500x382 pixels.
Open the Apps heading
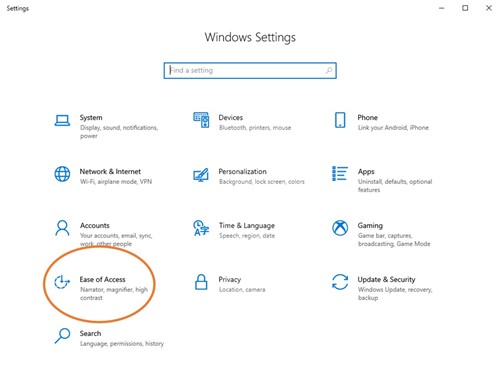click(x=366, y=172)
